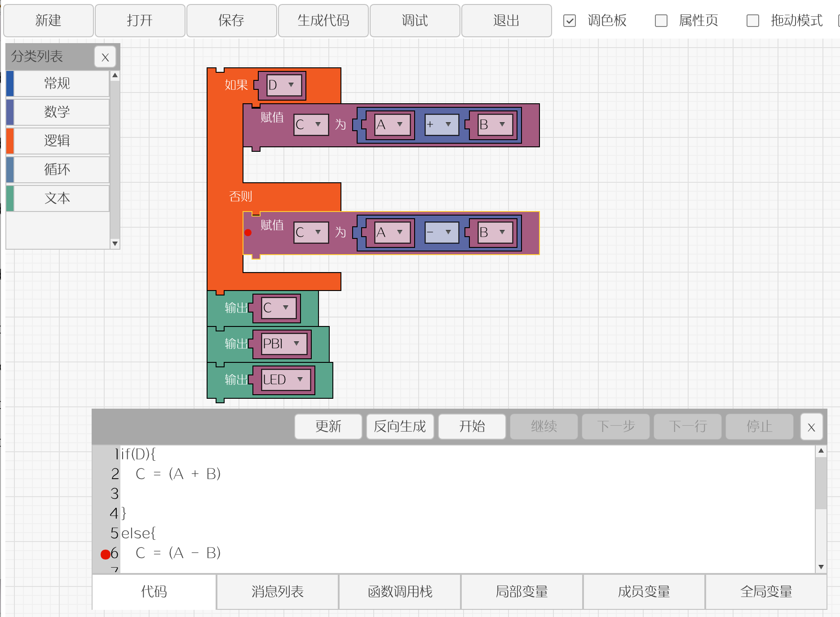Uncheck the 调色板 checkbox
The height and width of the screenshot is (617, 840).
(x=570, y=21)
